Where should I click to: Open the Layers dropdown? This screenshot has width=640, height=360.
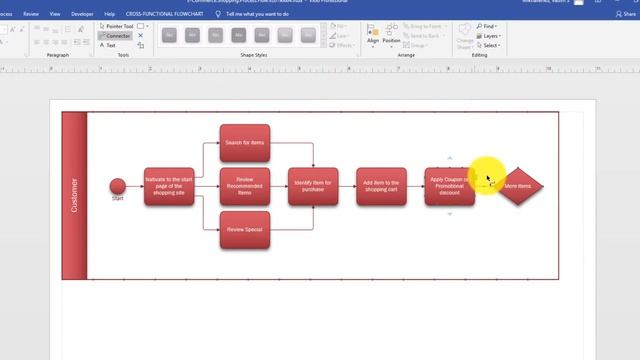[489, 36]
